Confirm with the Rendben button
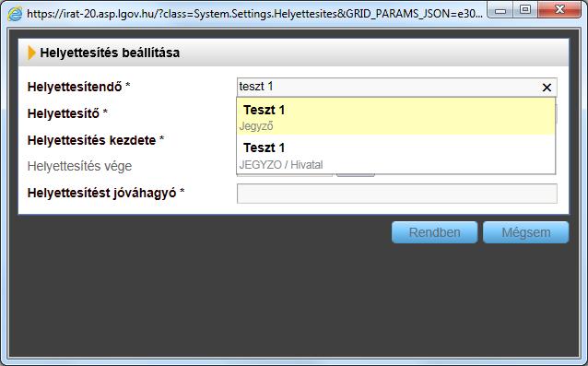 coord(435,232)
